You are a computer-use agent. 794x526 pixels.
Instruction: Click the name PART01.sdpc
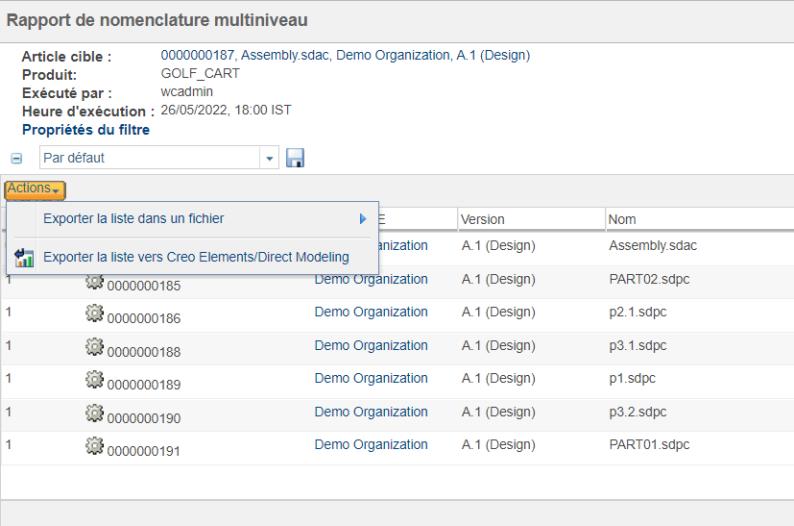(x=649, y=444)
